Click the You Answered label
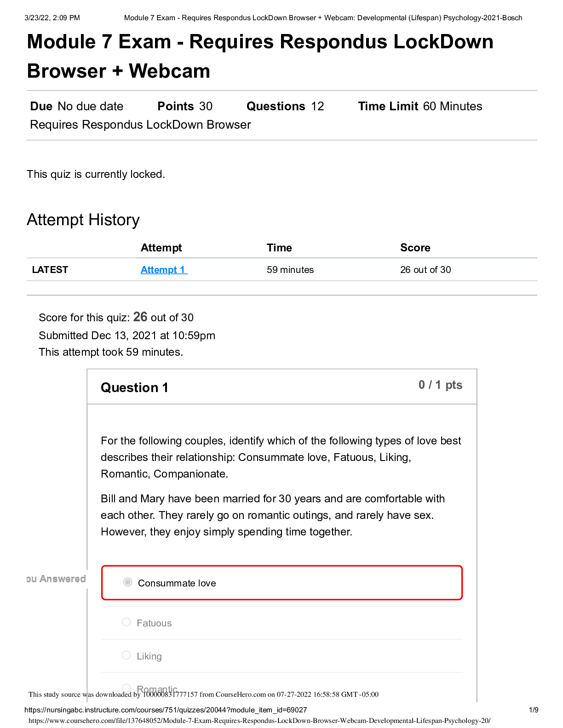Viewport: 563px width, 728px height. tap(56, 579)
